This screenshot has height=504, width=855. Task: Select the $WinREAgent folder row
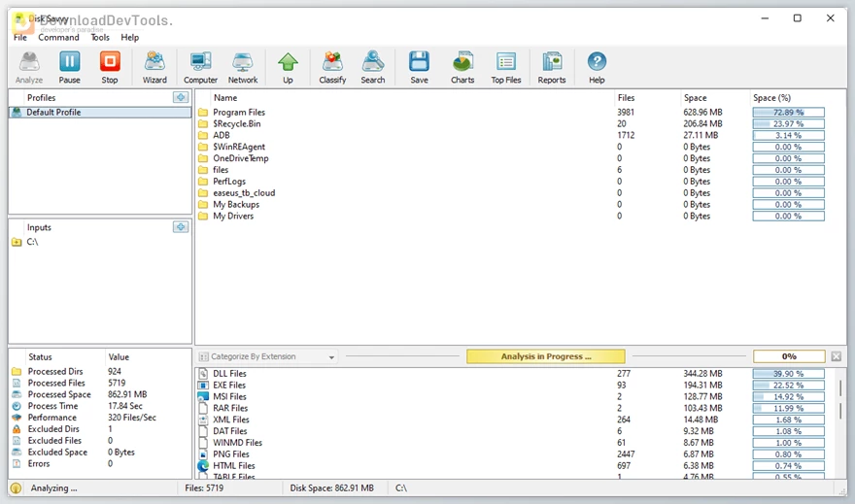(513, 147)
